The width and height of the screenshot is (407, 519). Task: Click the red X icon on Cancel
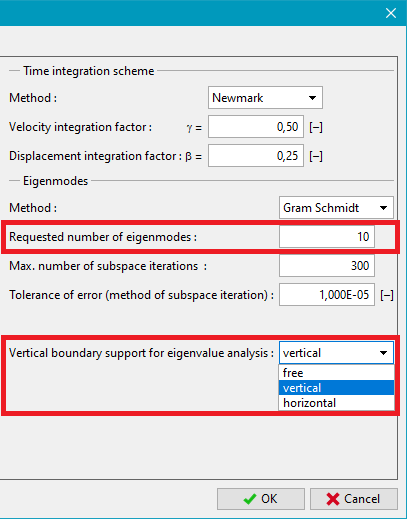tap(333, 499)
